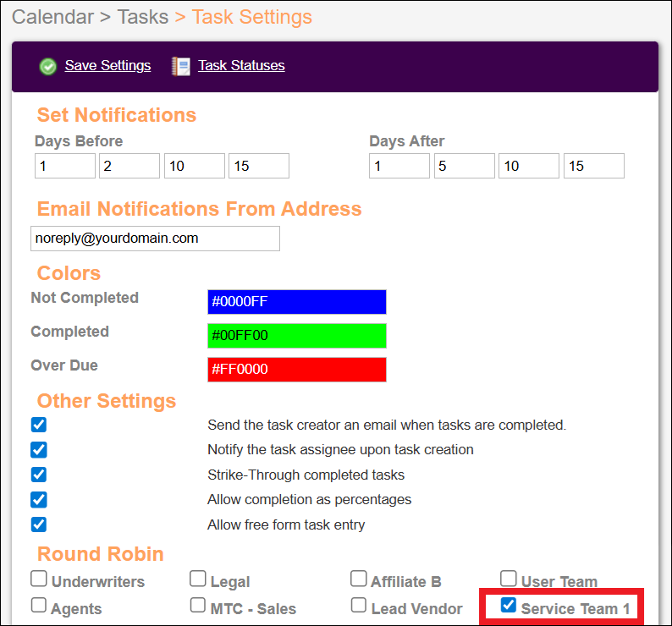Edit the first Days After field with 1
The height and width of the screenshot is (626, 672).
click(399, 166)
